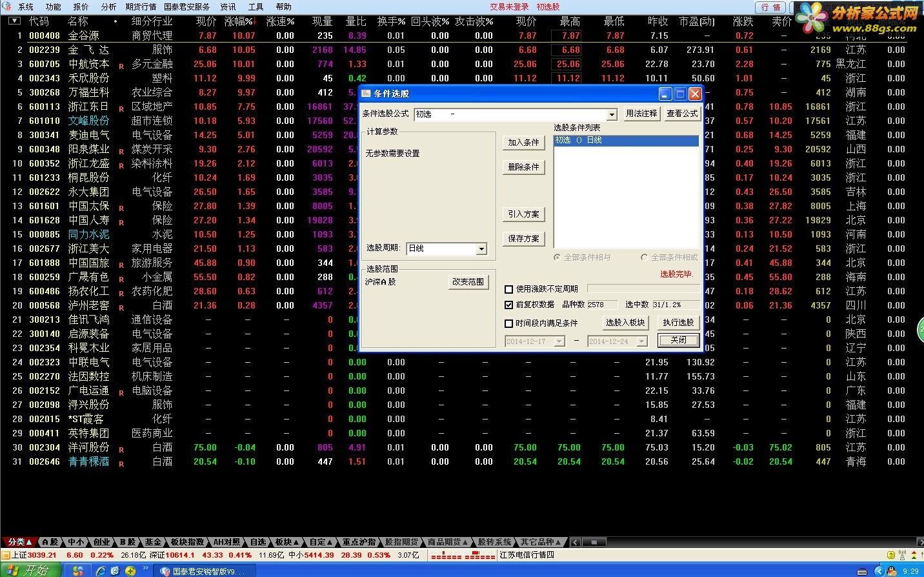Sort by the 细分行业 column header
The height and width of the screenshot is (577, 924).
point(152,21)
